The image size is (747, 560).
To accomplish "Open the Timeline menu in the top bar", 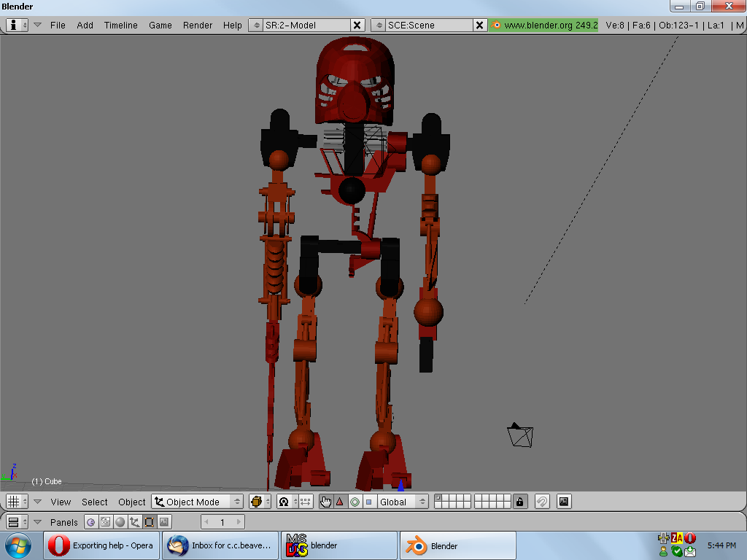I will point(120,25).
